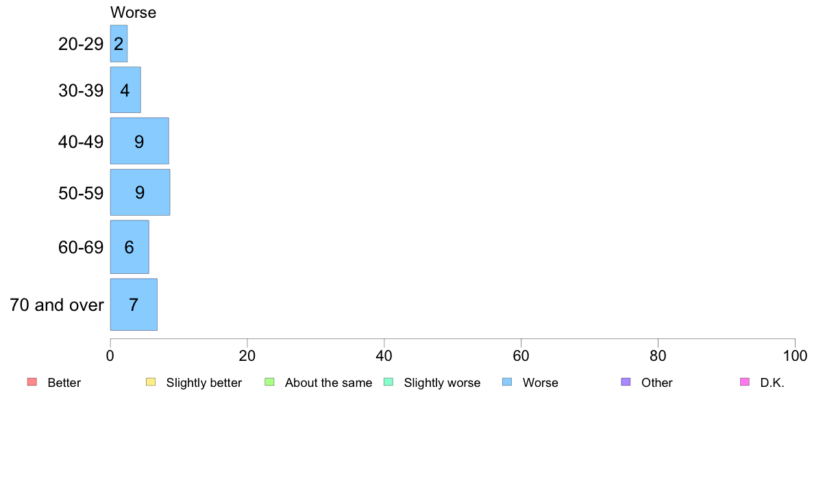Click the Slightly worse legend swatch

[x=388, y=382]
